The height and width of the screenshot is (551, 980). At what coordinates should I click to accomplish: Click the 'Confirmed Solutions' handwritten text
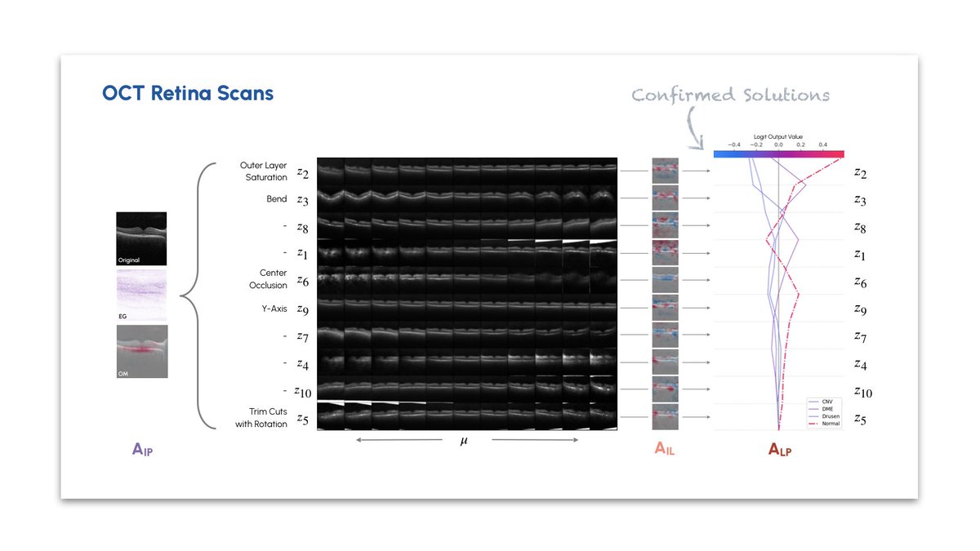[731, 95]
